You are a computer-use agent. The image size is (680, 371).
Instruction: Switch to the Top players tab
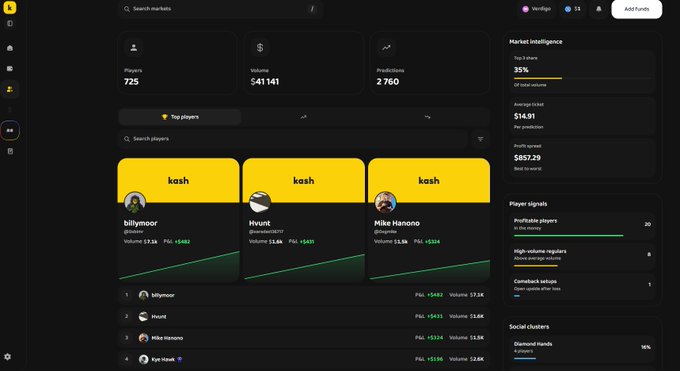(x=180, y=117)
